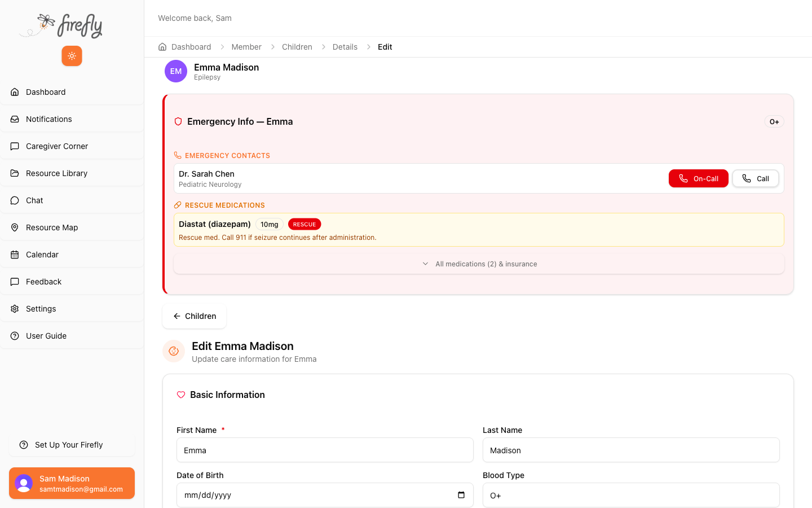812x508 pixels.
Task: Open Caregiver Corner from sidebar
Action: tap(56, 146)
